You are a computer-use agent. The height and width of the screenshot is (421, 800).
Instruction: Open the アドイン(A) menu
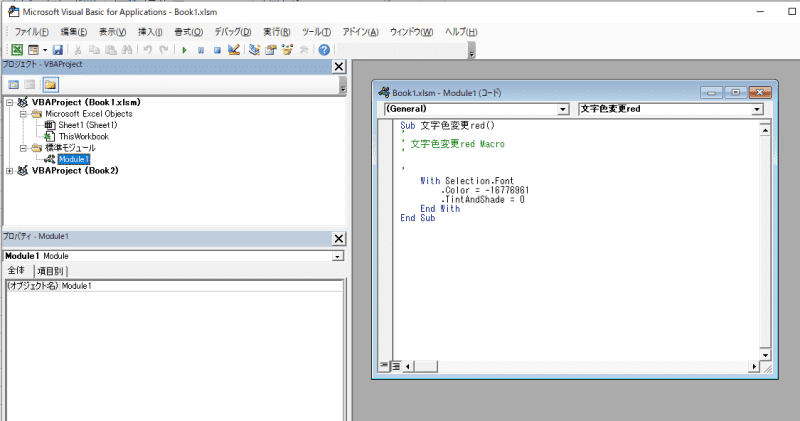click(361, 32)
